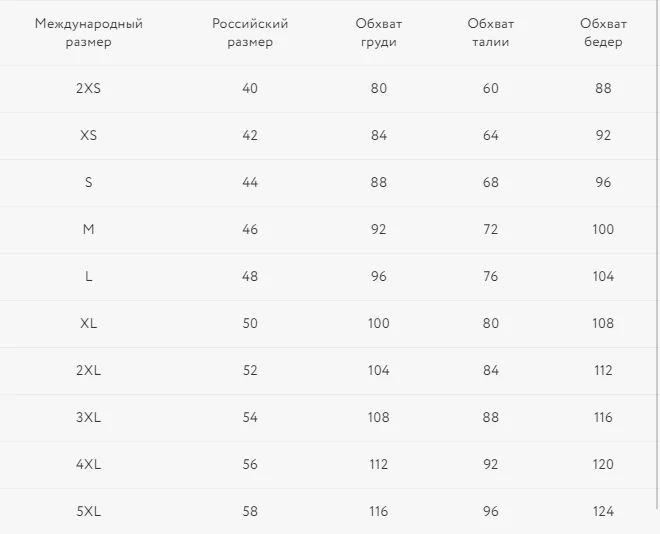The width and height of the screenshot is (660, 534).
Task: Click the XS size label
Action: [x=88, y=135]
